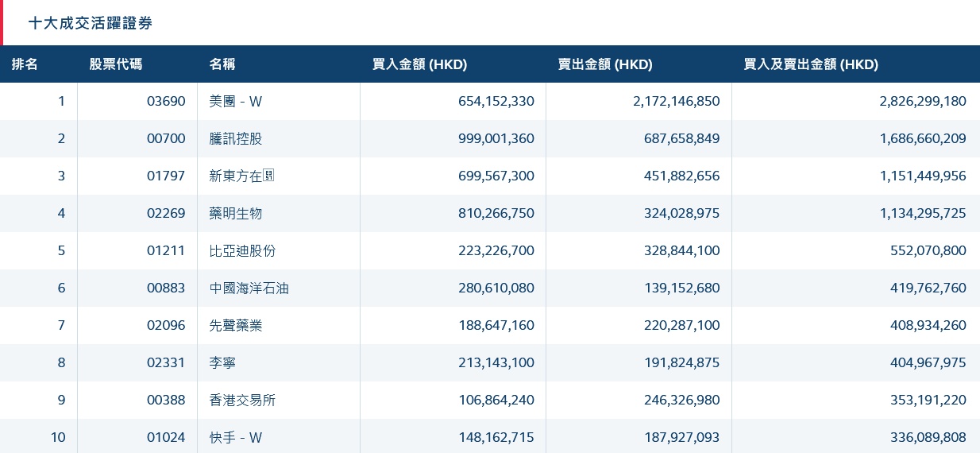This screenshot has height=453, width=980.
Task: Select sell amount 139,152,680
Action: (682, 288)
